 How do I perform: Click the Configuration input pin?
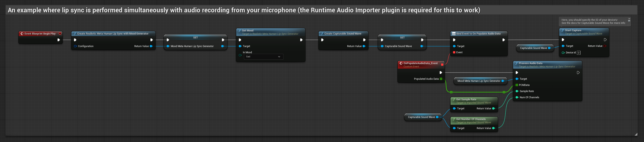click(x=75, y=46)
